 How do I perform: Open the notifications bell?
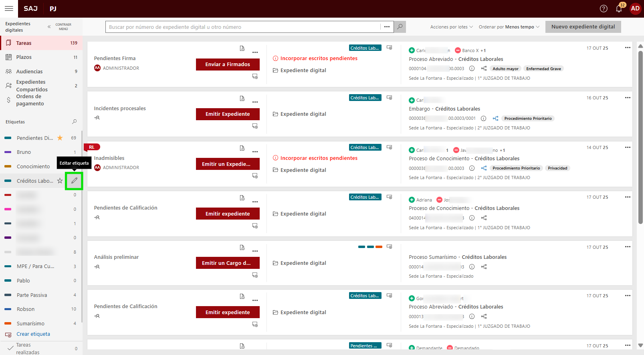tap(619, 9)
